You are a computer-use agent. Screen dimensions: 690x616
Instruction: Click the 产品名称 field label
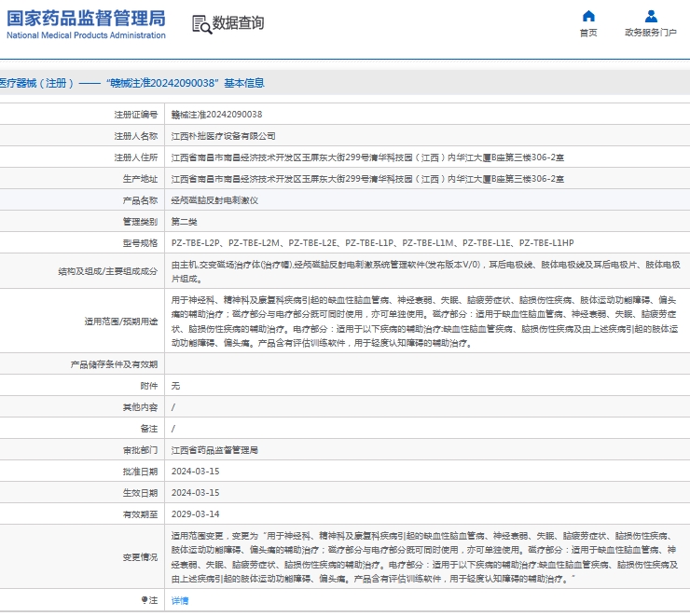(x=140, y=200)
